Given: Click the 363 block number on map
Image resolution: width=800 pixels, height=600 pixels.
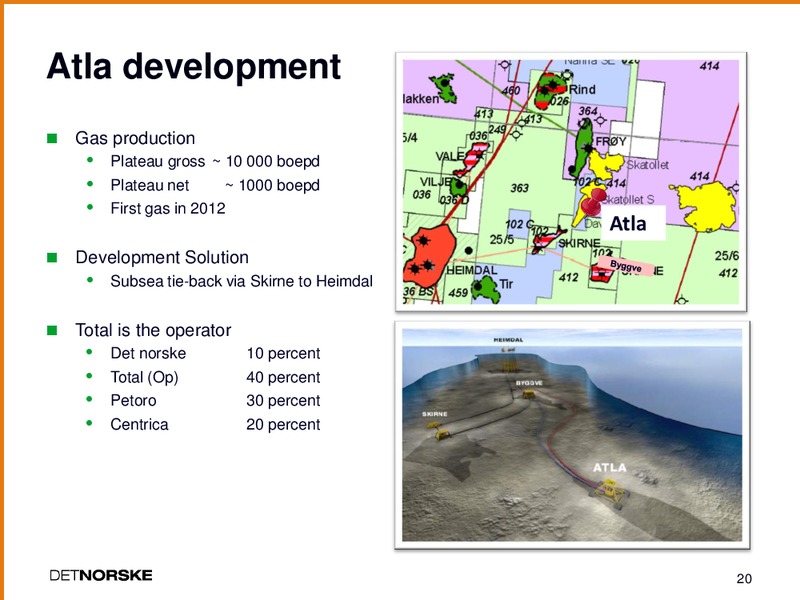Looking at the screenshot, I should (x=519, y=188).
